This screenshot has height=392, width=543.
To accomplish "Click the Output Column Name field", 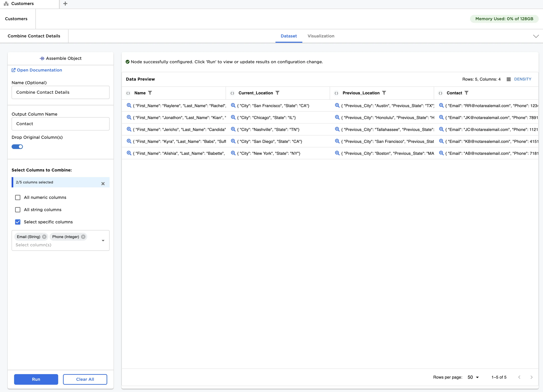I will [x=60, y=124].
